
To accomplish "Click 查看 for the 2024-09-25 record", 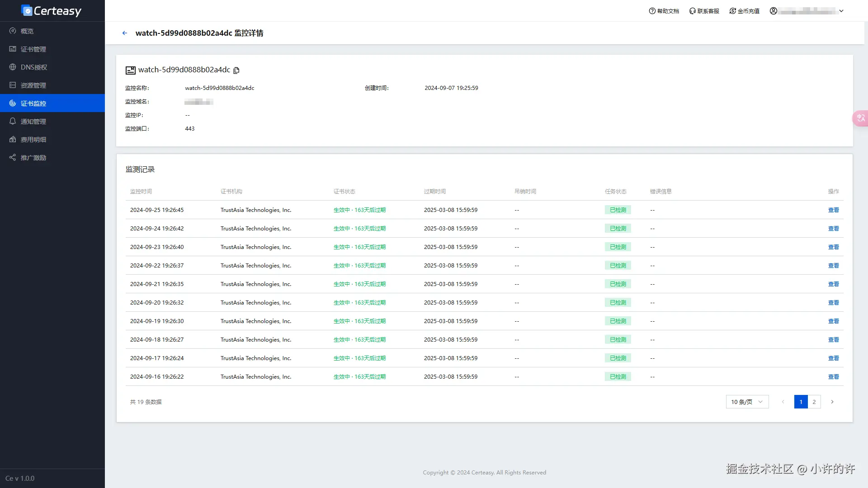I will pos(833,210).
